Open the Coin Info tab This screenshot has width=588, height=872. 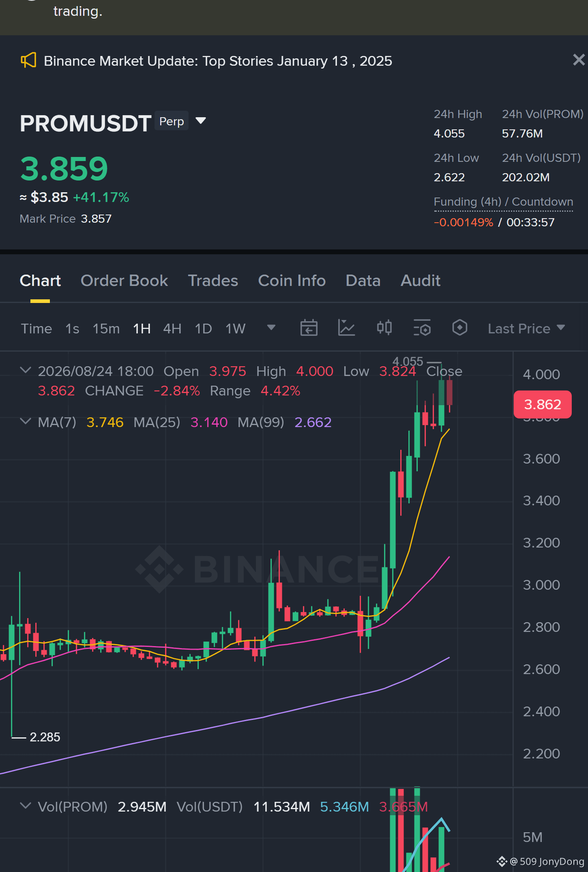(x=292, y=281)
